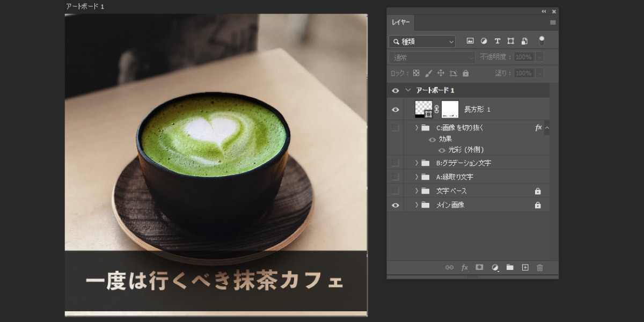Image resolution: width=644 pixels, height=322 pixels.
Task: Open the 種類 filter type dropdown
Action: click(x=422, y=41)
